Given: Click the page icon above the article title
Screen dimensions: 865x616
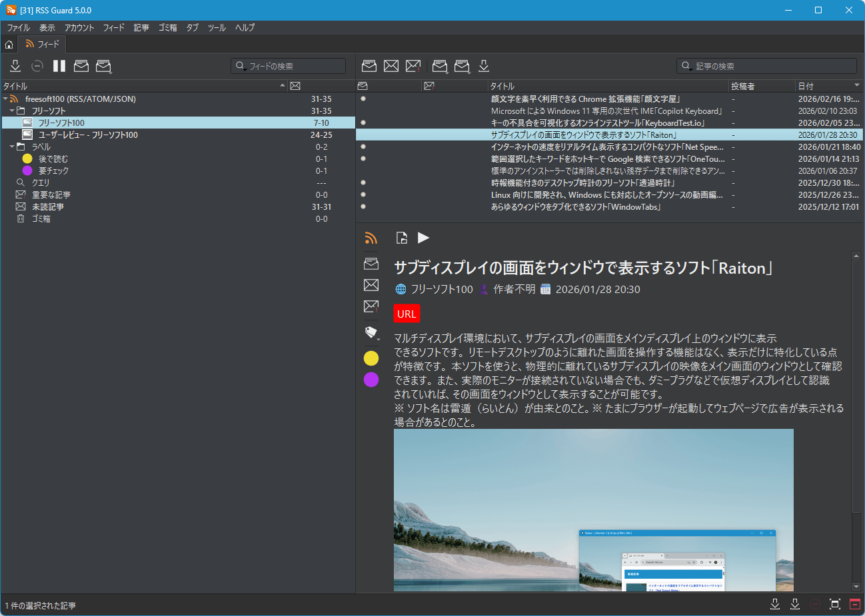Looking at the screenshot, I should (402, 238).
